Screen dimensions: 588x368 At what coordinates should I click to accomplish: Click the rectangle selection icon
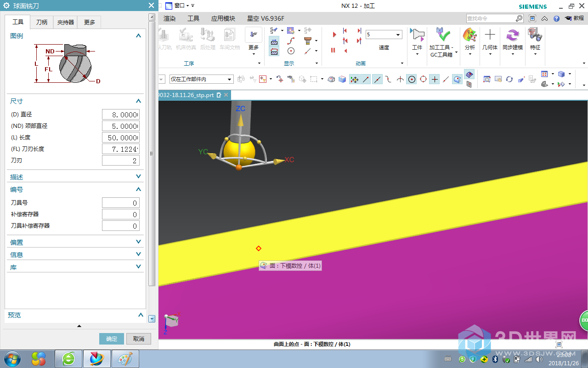[314, 79]
